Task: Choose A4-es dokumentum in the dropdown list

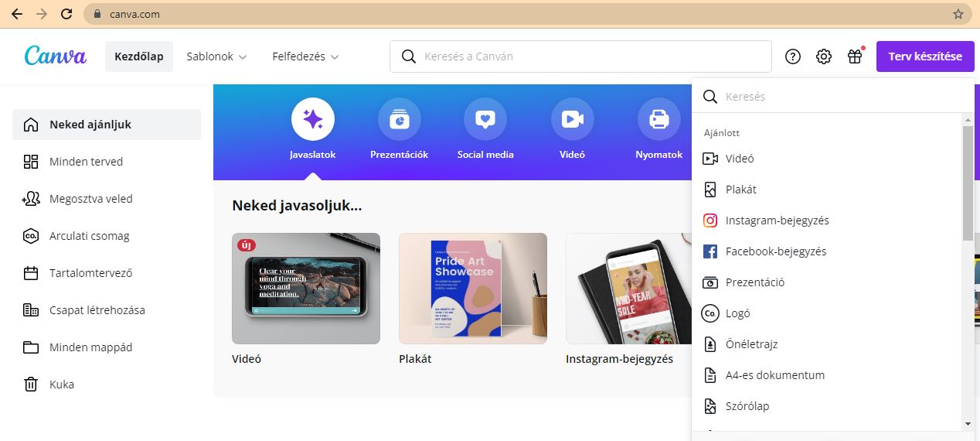Action: [x=827, y=375]
